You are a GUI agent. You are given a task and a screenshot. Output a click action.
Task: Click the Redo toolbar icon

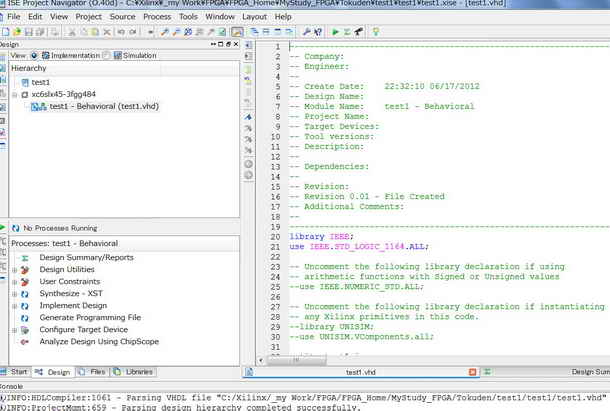click(133, 32)
